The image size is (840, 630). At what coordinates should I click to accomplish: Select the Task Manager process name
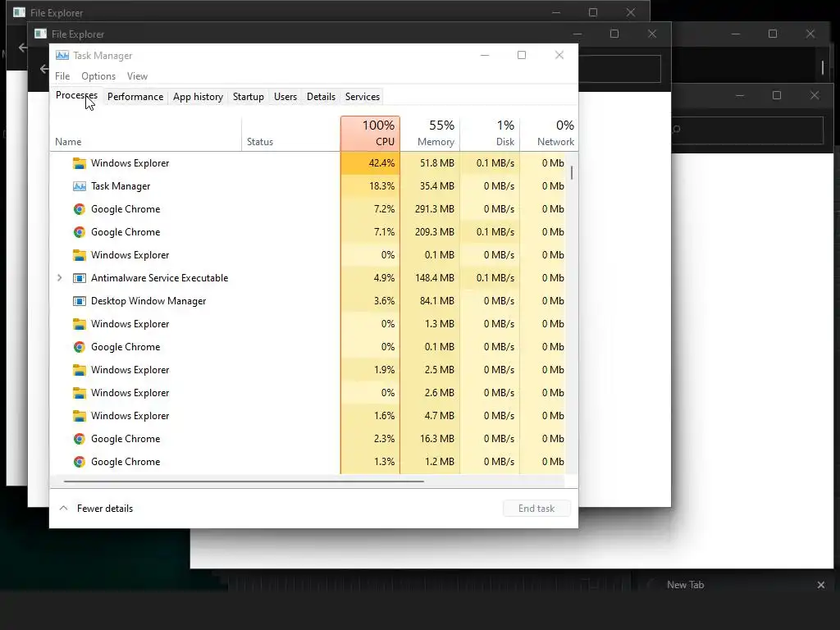point(121,186)
